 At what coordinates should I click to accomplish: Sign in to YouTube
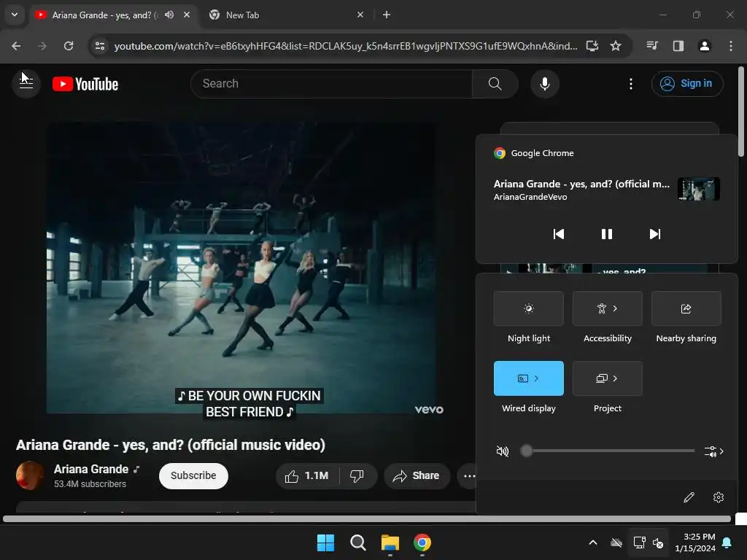[687, 84]
